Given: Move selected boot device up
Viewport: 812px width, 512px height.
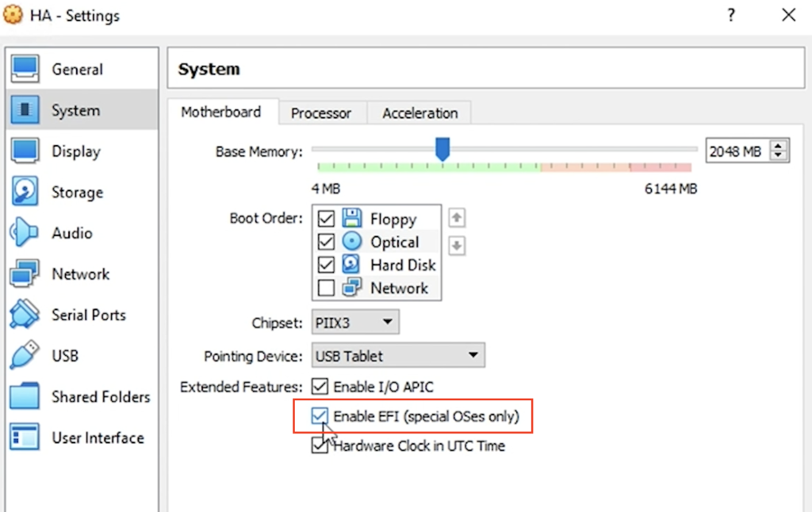Looking at the screenshot, I should [x=456, y=218].
